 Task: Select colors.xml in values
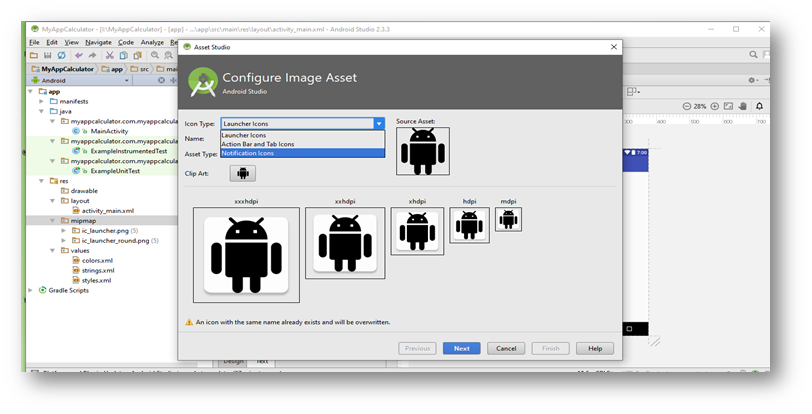97,261
